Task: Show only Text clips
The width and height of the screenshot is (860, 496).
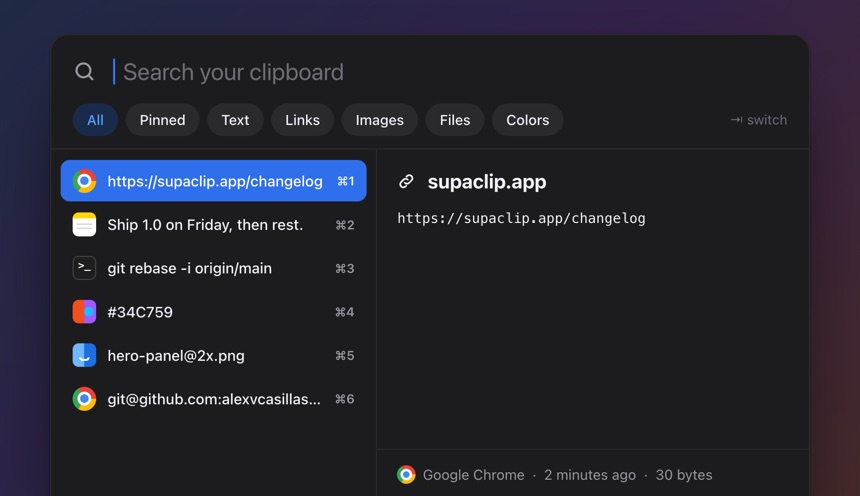Action: 235,120
